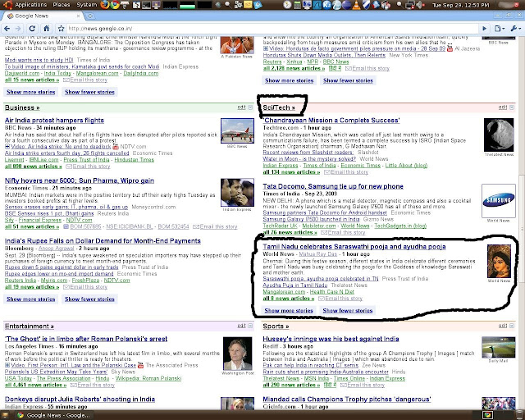Click the browser forward arrow
Image resolution: width=525 pixels, height=420 pixels.
click(18, 29)
